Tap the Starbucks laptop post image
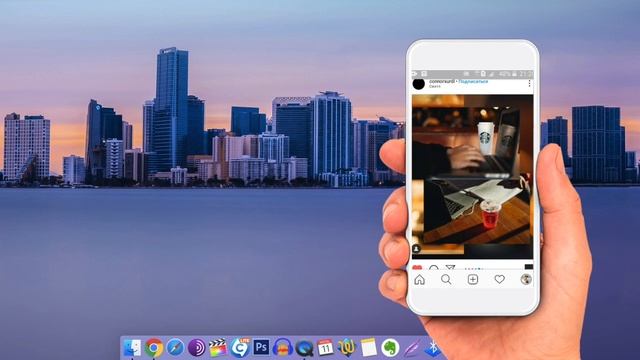This screenshot has height=360, width=640. coord(472,176)
